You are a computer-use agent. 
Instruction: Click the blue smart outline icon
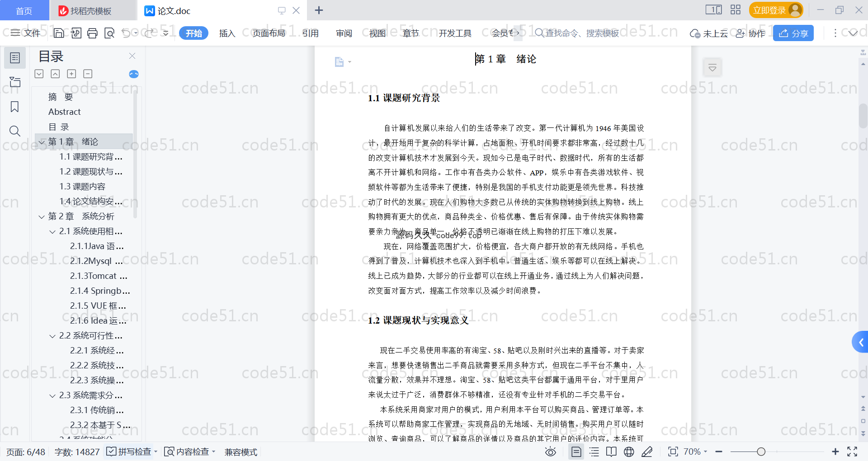(134, 74)
